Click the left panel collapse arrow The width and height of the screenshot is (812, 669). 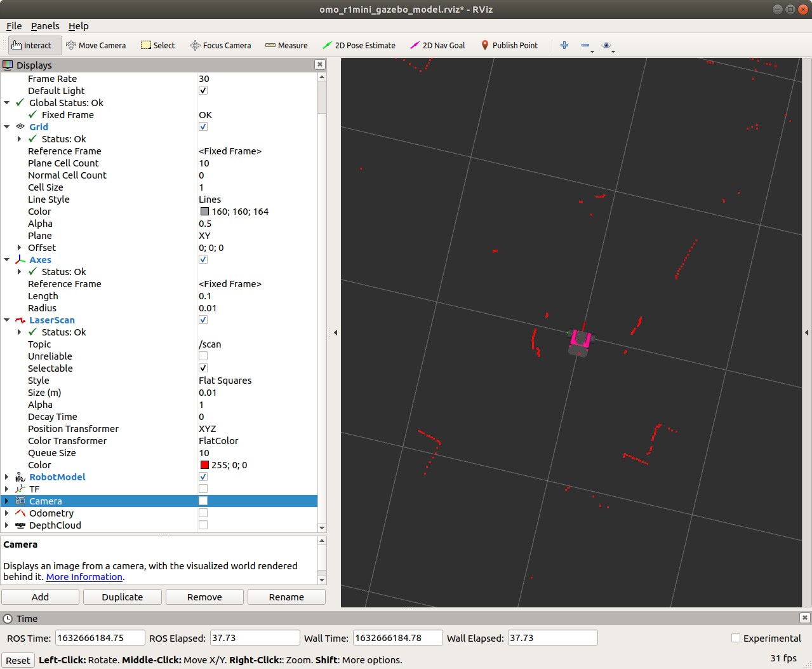(x=335, y=332)
